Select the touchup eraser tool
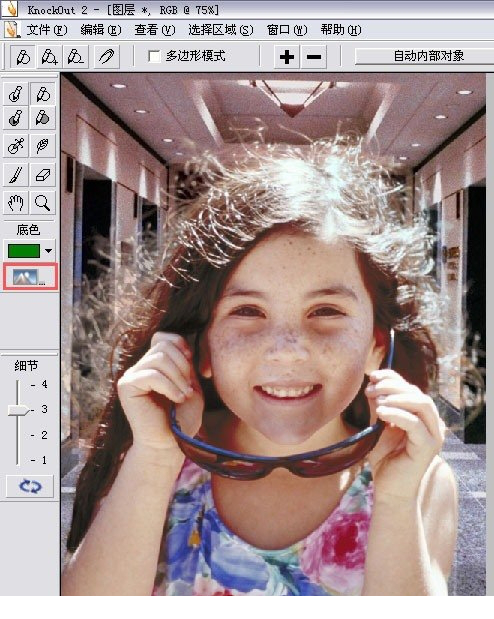The image size is (494, 619). 43,174
